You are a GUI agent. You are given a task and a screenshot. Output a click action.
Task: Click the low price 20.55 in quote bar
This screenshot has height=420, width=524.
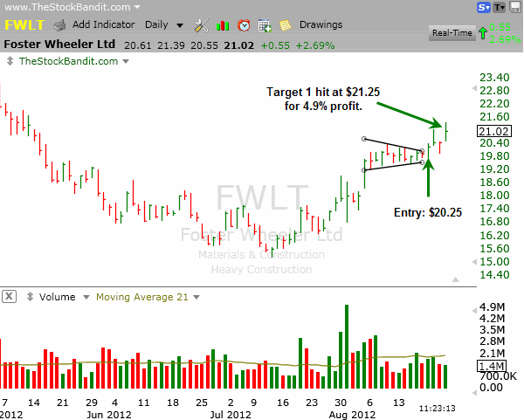pyautogui.click(x=204, y=45)
